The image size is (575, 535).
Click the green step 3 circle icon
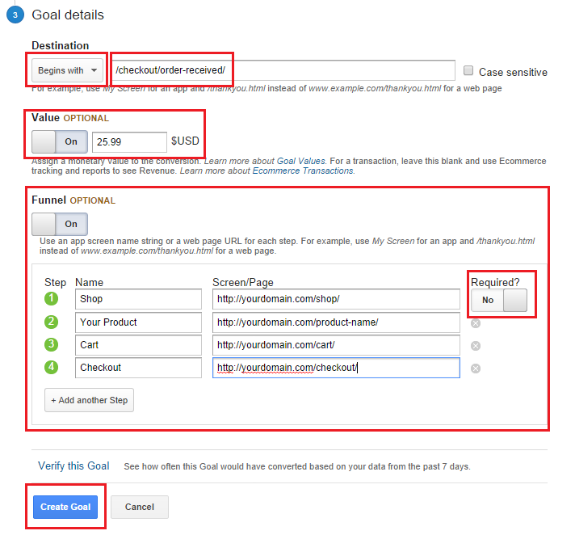[x=51, y=345]
